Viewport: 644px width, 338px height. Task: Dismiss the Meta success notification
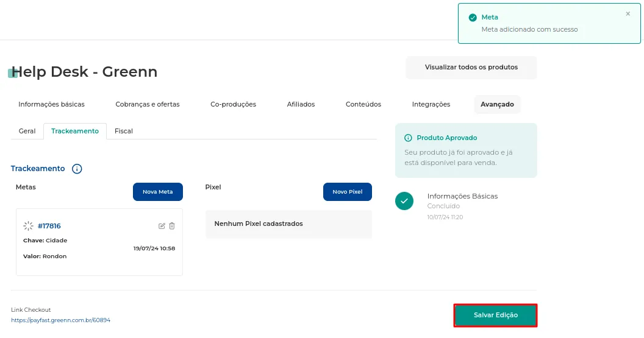[628, 14]
